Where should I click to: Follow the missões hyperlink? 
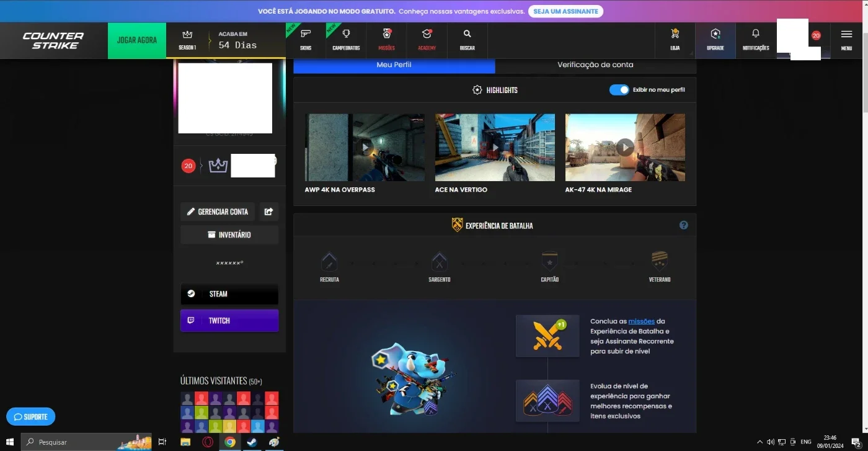pyautogui.click(x=641, y=321)
